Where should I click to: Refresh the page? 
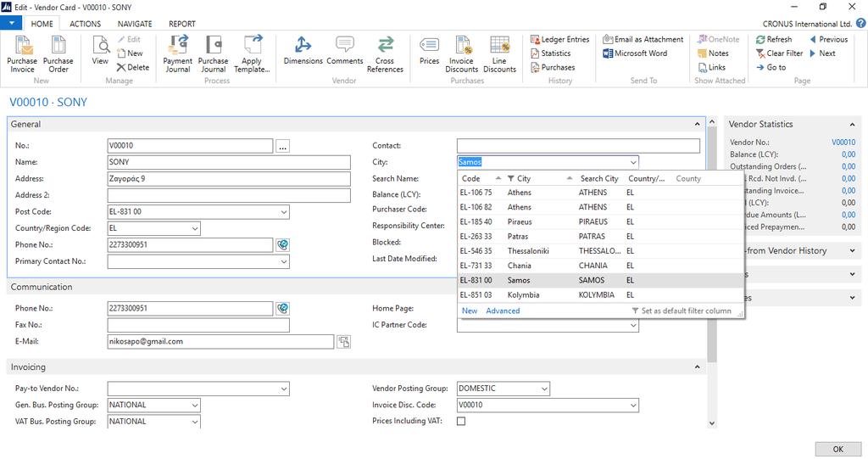pos(774,39)
